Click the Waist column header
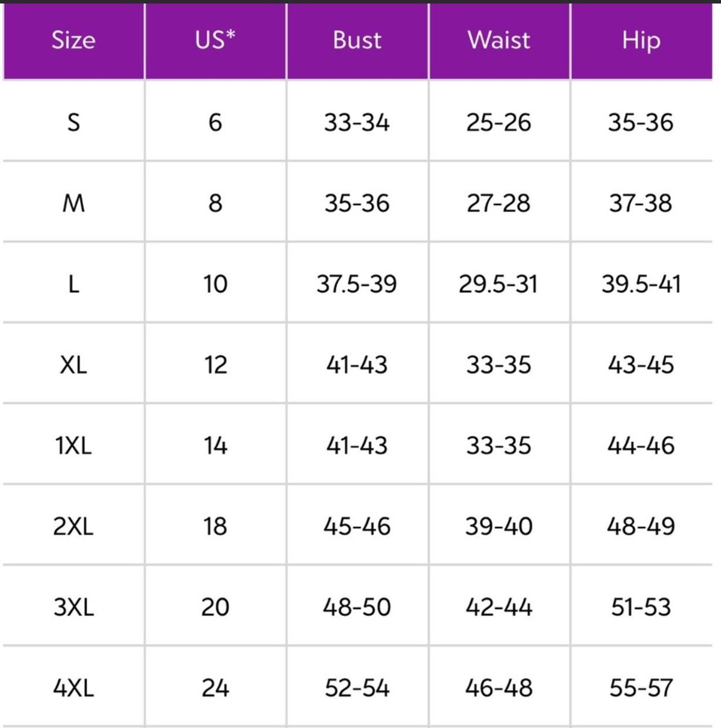Image resolution: width=721 pixels, height=728 pixels. (x=499, y=41)
